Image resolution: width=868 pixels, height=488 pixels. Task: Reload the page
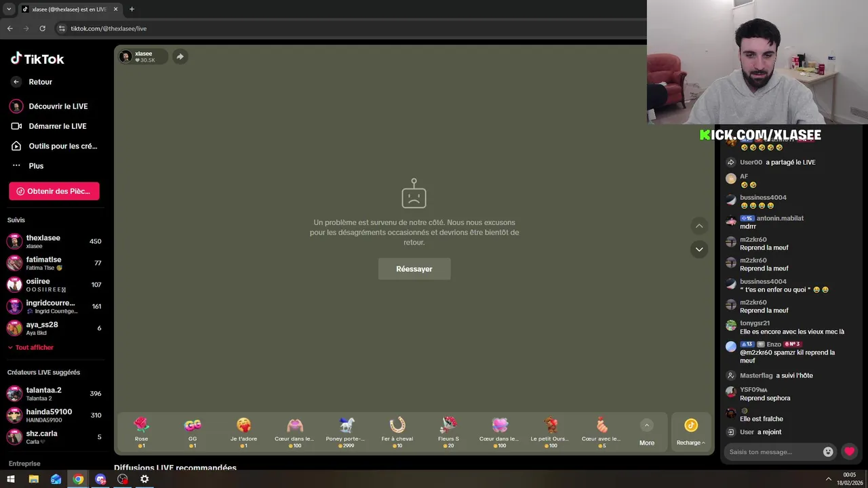pyautogui.click(x=42, y=28)
